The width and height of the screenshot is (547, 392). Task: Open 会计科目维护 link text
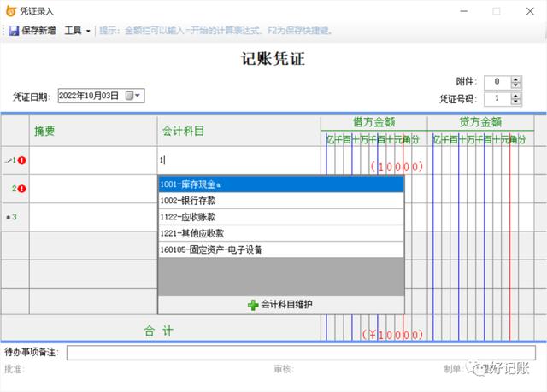[287, 305]
